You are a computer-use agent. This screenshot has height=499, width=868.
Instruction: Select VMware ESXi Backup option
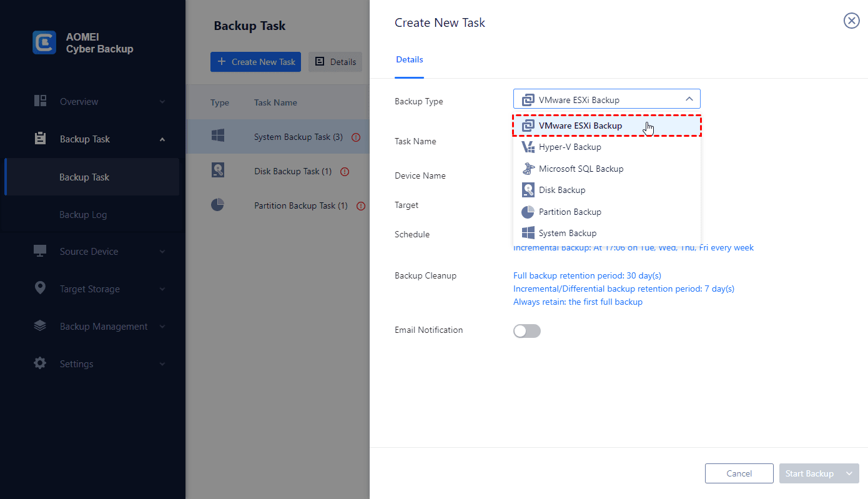[x=580, y=126]
